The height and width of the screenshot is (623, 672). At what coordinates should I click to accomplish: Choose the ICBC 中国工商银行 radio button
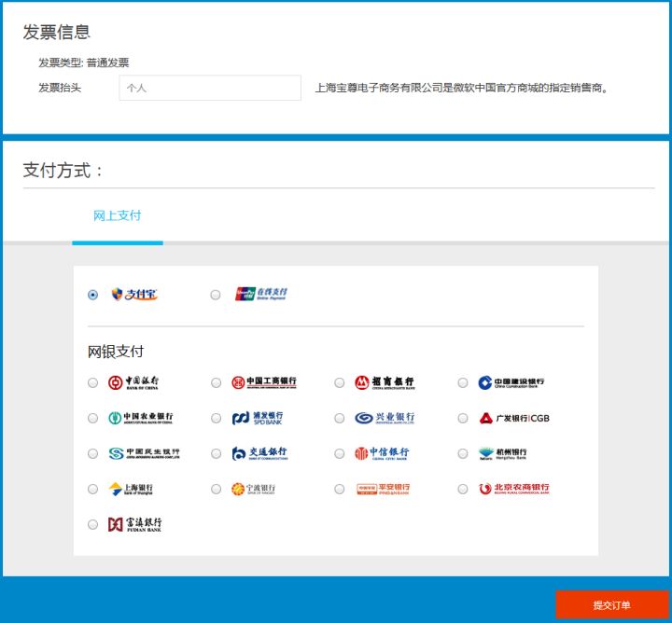pos(216,382)
